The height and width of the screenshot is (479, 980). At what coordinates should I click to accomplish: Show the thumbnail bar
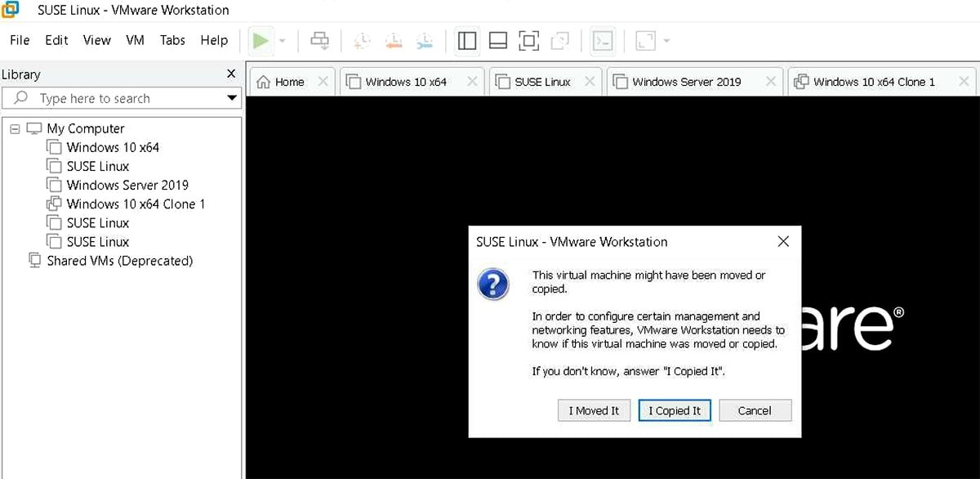pyautogui.click(x=498, y=39)
